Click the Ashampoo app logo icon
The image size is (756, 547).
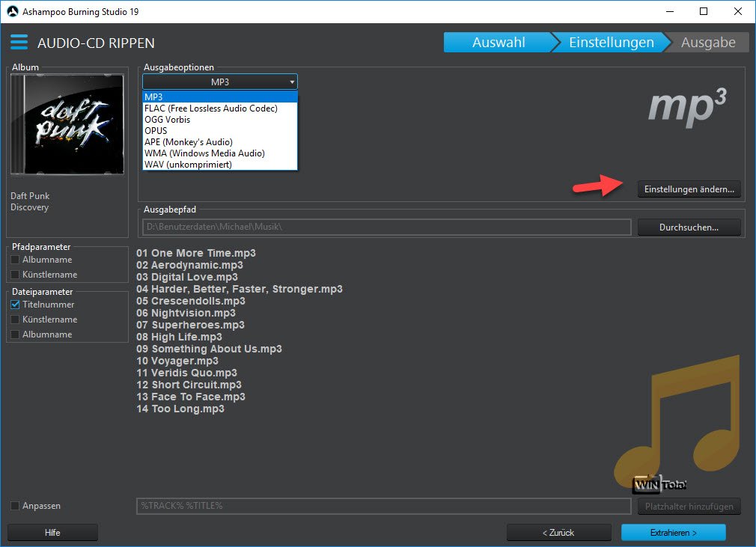click(13, 11)
